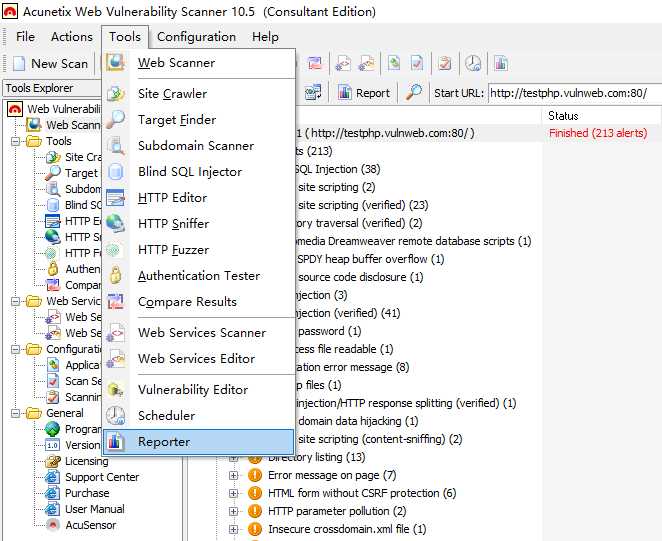The image size is (662, 541).
Task: Click the Web Services Scanner toolbar icon
Action: 344,63
